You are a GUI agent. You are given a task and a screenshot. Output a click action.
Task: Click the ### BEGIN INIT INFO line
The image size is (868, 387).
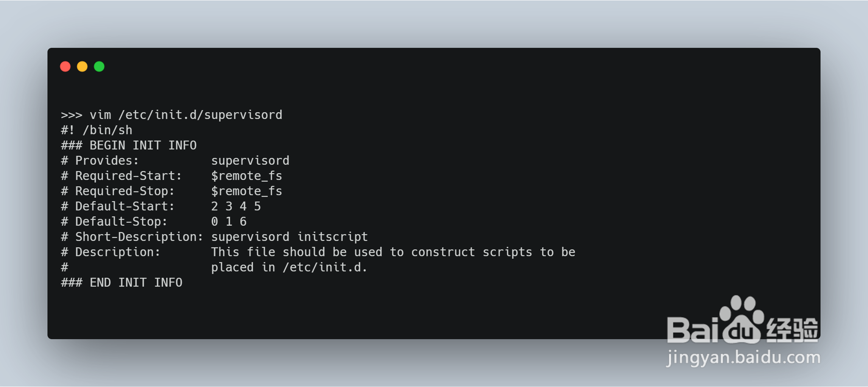pyautogui.click(x=129, y=145)
